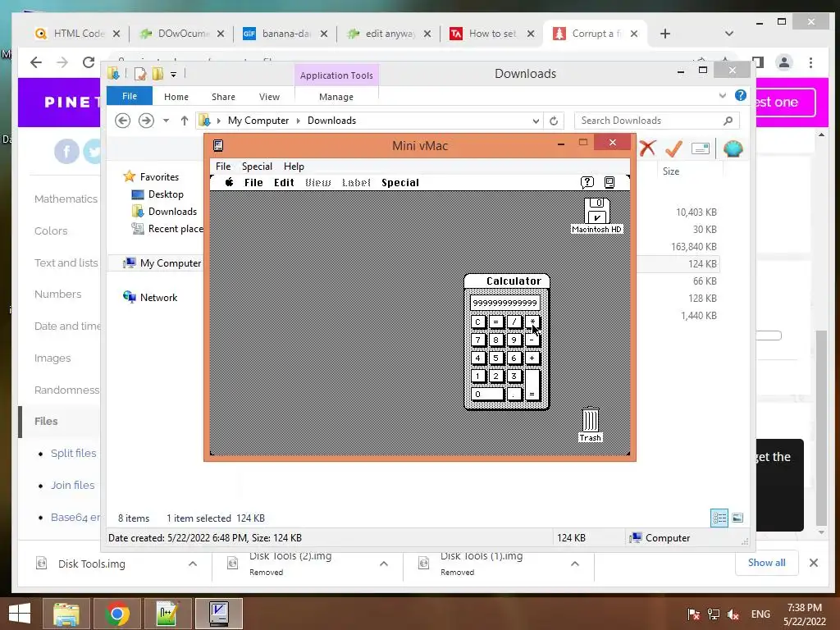The width and height of the screenshot is (840, 630).
Task: Click the calculator 7 key
Action: [x=478, y=340]
